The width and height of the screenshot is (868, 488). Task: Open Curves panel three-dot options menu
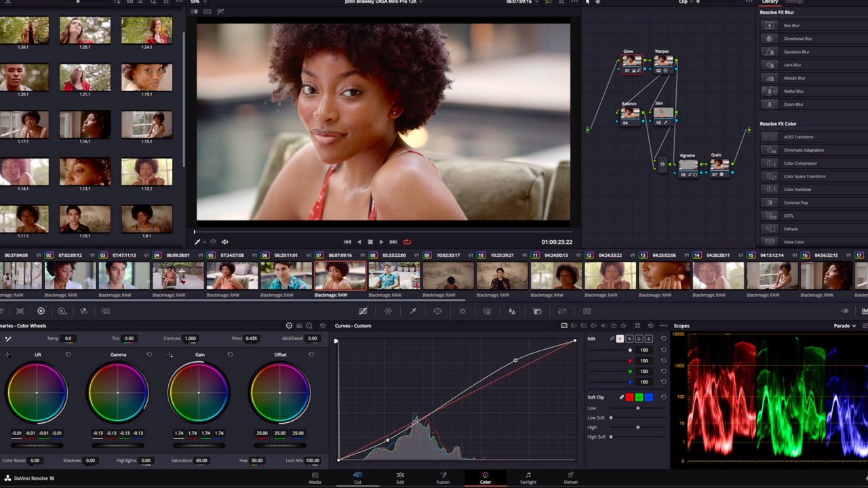point(663,325)
